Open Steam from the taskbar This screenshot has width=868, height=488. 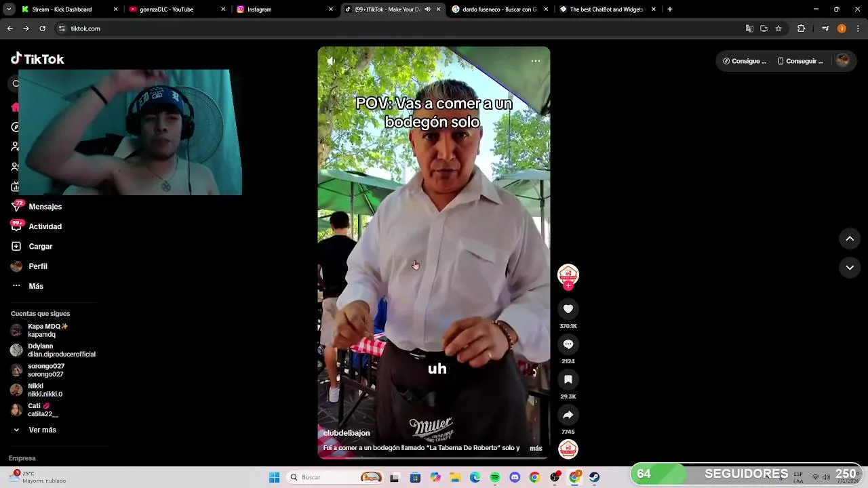pos(595,477)
